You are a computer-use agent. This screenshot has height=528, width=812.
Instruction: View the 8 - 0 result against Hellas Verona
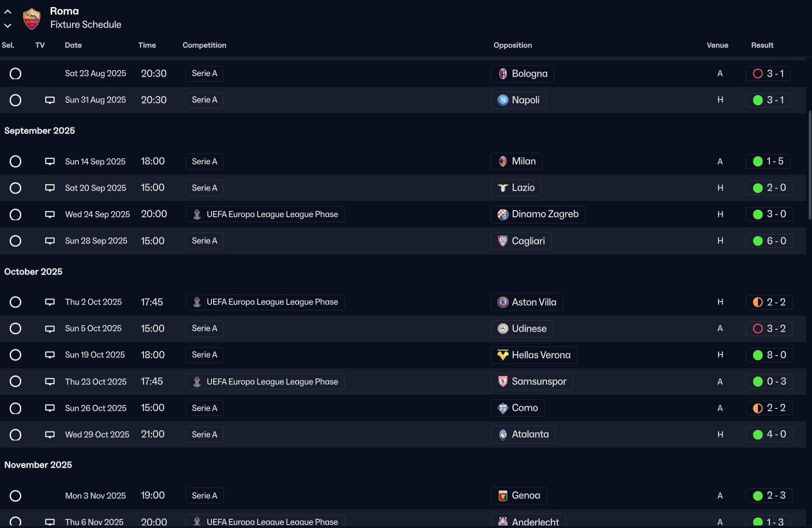(769, 355)
